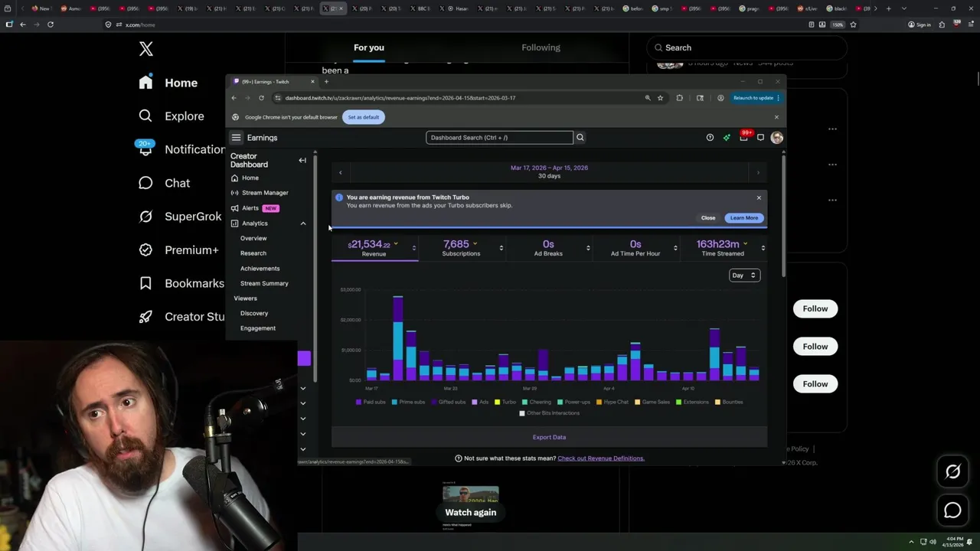The height and width of the screenshot is (551, 980).
Task: Open floating messages button on X page
Action: click(952, 510)
